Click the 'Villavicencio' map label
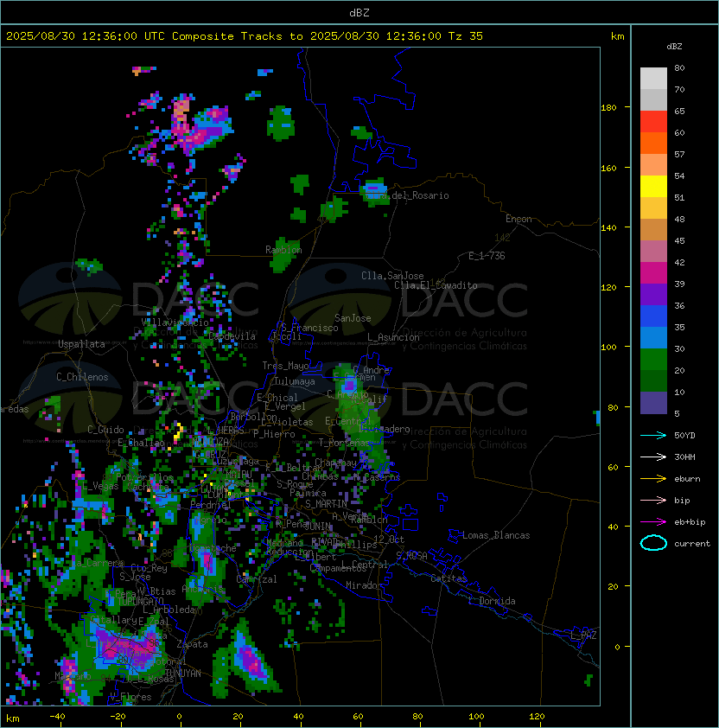Image resolution: width=719 pixels, height=728 pixels. point(175,322)
